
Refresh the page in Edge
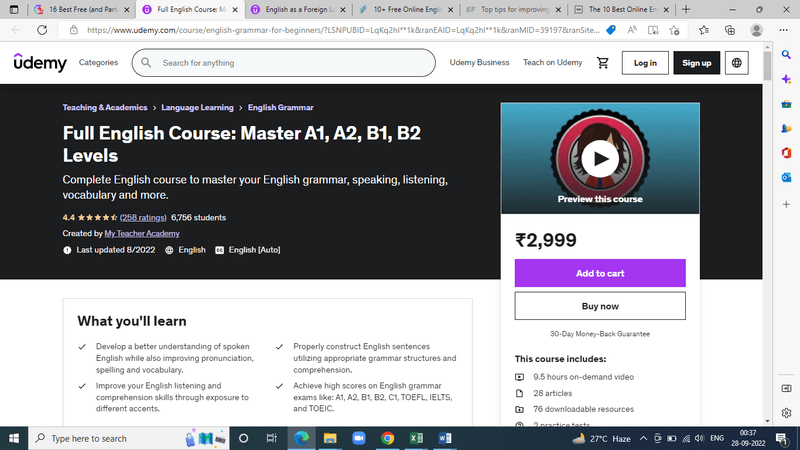coord(42,30)
